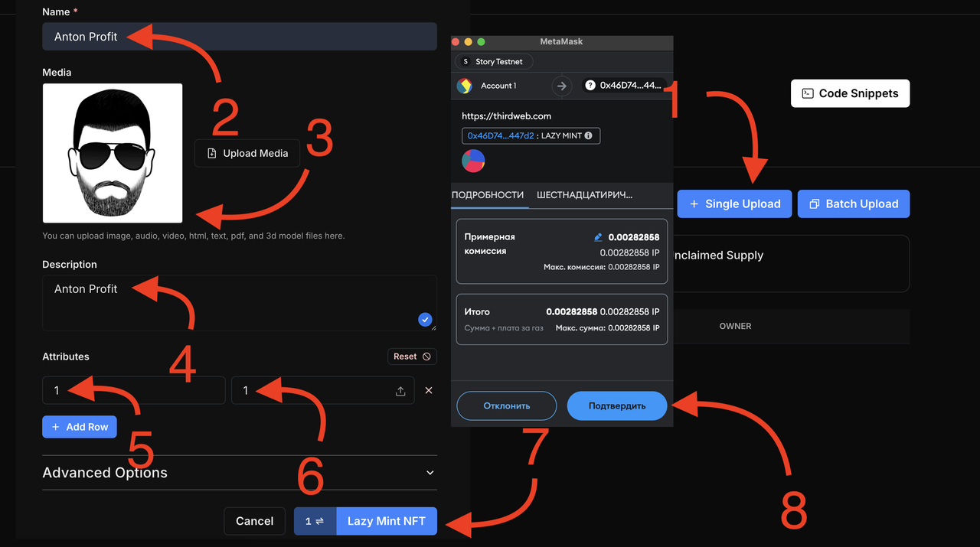The width and height of the screenshot is (980, 547).
Task: Click the Account 1 label
Action: tap(498, 86)
